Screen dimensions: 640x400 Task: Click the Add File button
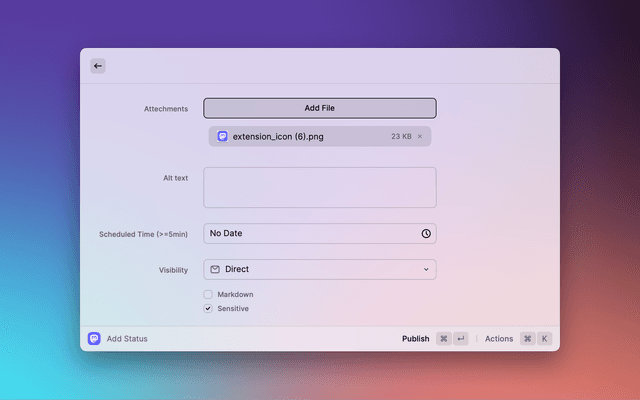click(320, 108)
